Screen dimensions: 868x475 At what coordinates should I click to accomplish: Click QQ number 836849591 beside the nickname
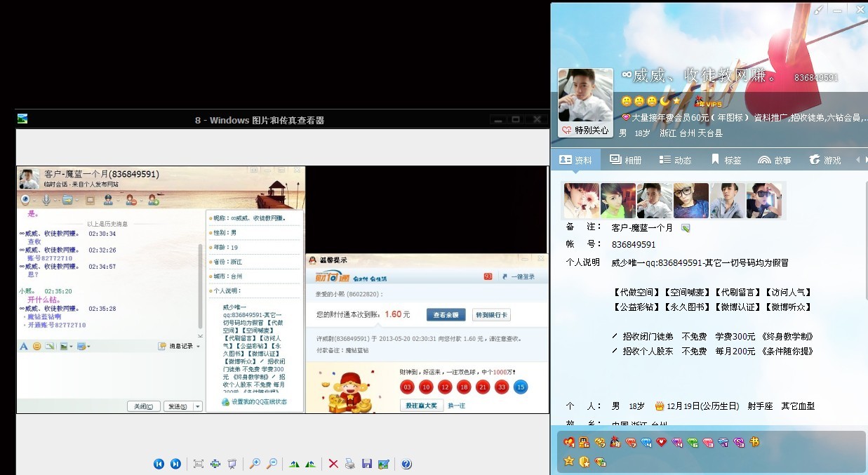(816, 78)
